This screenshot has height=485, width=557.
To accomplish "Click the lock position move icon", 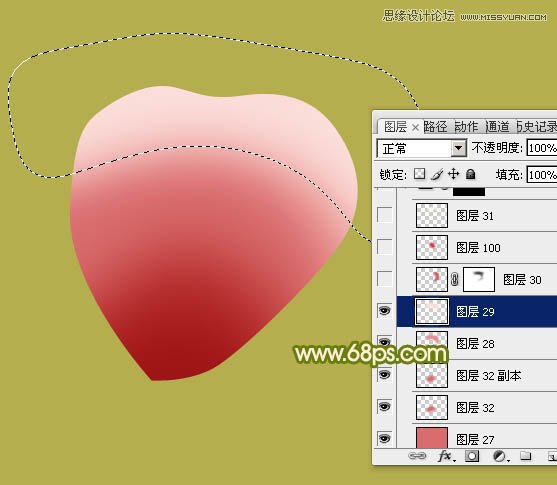I will click(453, 174).
